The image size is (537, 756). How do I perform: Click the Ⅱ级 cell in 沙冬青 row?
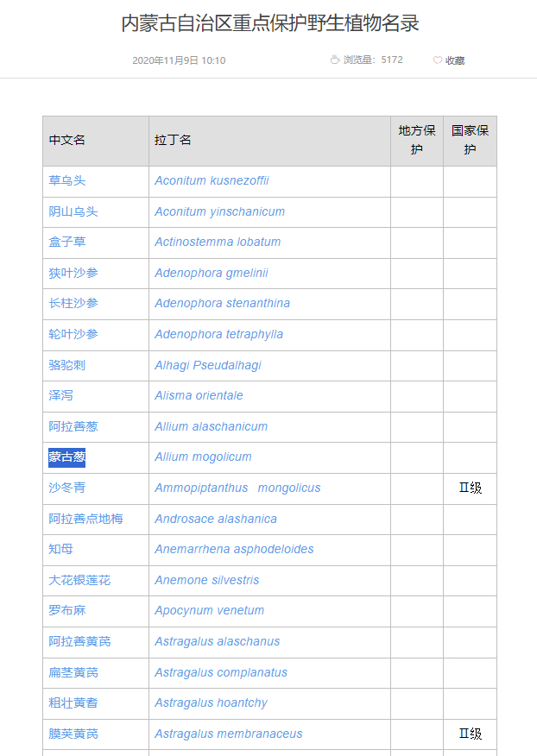coord(470,488)
